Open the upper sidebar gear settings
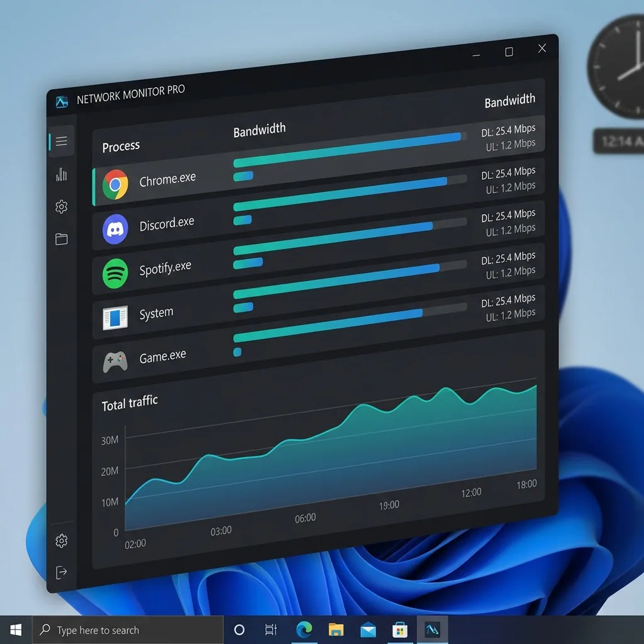This screenshot has width=644, height=644. coord(61,206)
